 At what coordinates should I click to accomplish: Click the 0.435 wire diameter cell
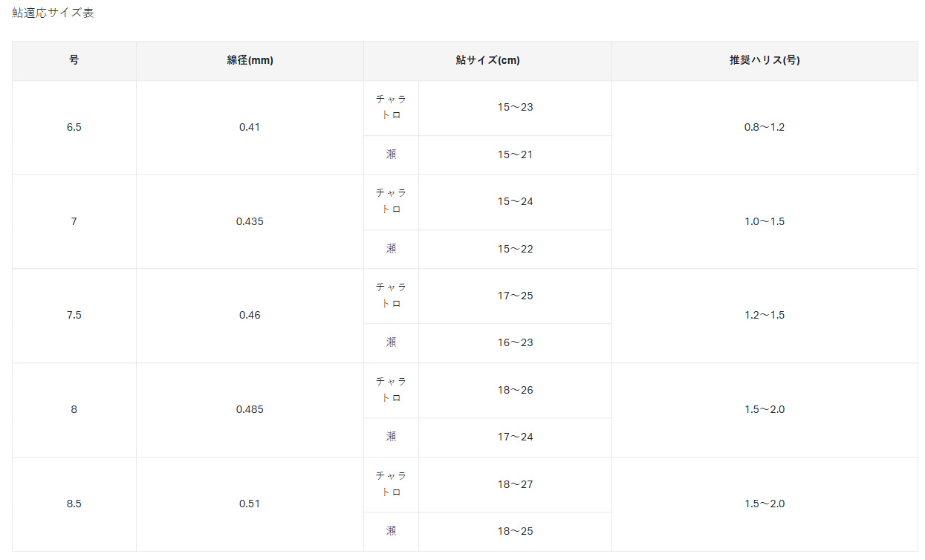click(250, 221)
